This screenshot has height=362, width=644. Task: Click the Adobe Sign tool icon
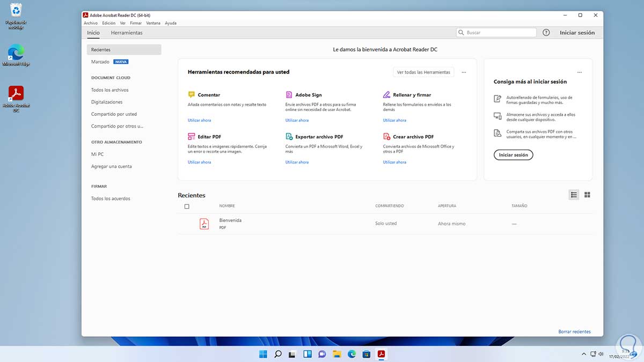point(289,94)
